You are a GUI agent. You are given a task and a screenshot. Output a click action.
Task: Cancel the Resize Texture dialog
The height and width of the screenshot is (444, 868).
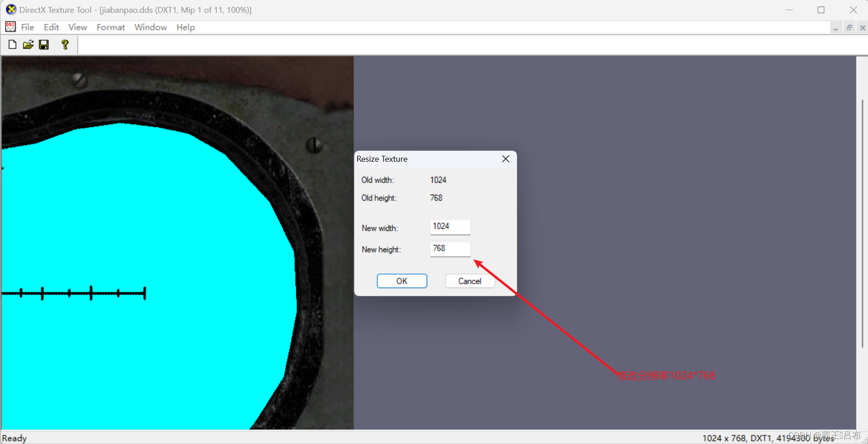pos(469,281)
